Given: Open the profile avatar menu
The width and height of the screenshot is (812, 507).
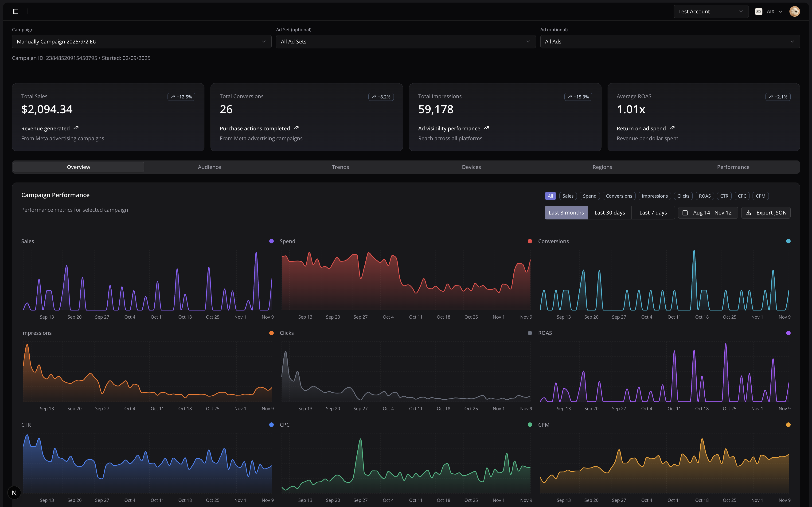Looking at the screenshot, I should click(x=795, y=11).
